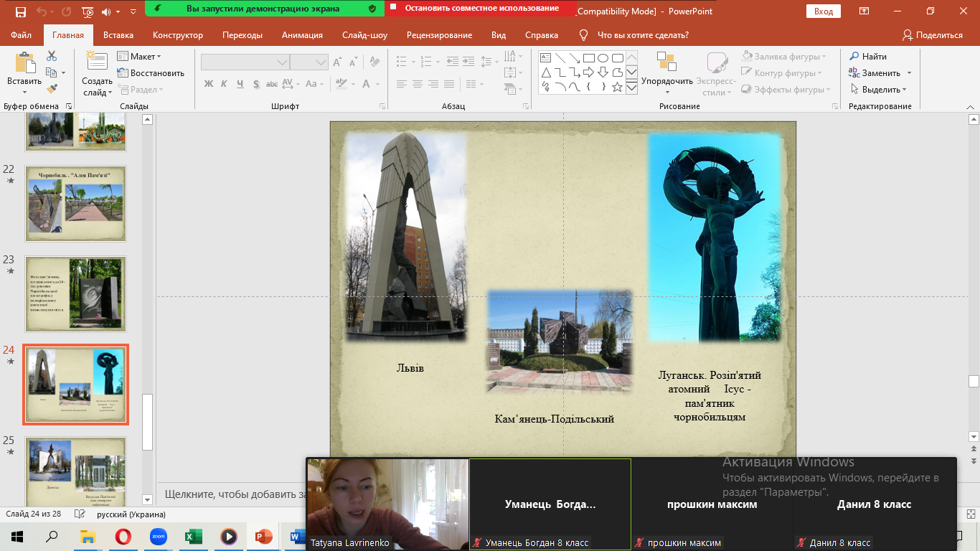Image resolution: width=980 pixels, height=551 pixels.
Task: Click Найти to find text
Action: (868, 57)
